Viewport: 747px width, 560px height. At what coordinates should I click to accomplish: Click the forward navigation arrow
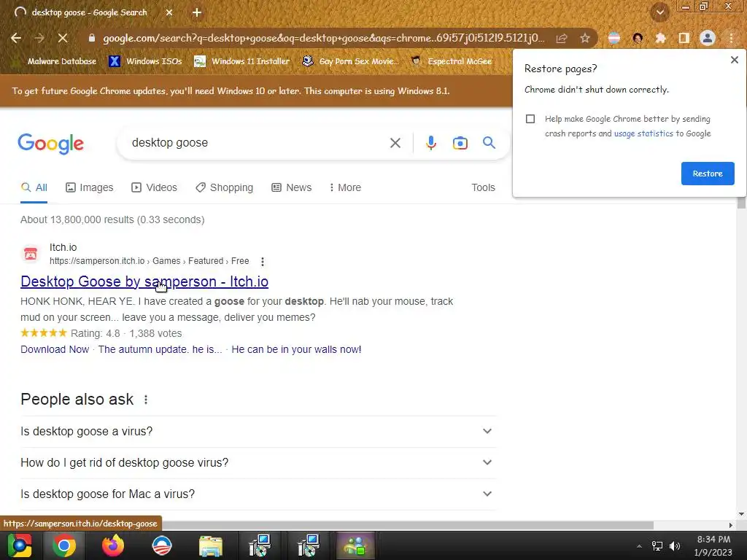click(39, 38)
